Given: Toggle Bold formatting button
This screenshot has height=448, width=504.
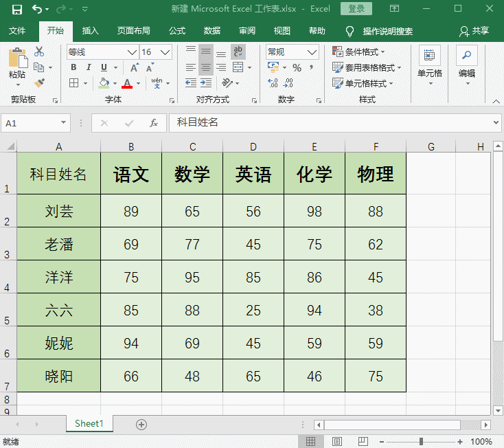Looking at the screenshot, I should tap(73, 67).
